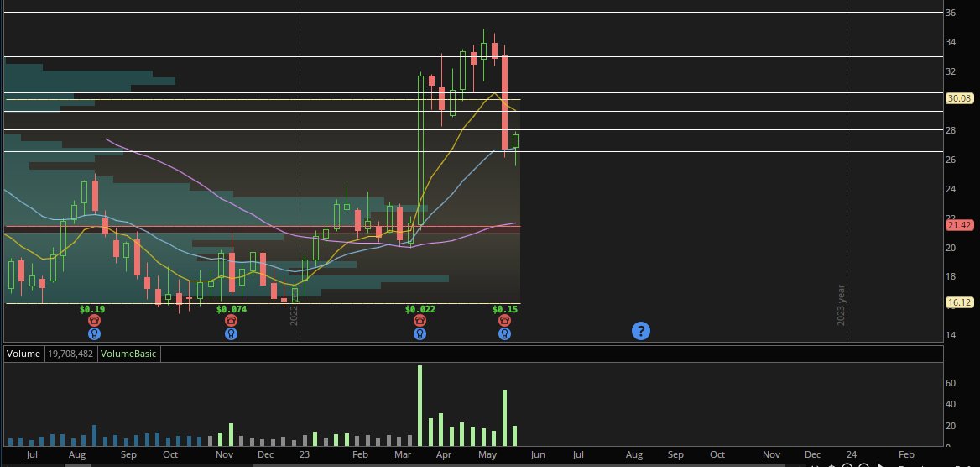The image size is (980, 467).
Task: Select the $0.074 dividend marker
Action: pos(232,309)
